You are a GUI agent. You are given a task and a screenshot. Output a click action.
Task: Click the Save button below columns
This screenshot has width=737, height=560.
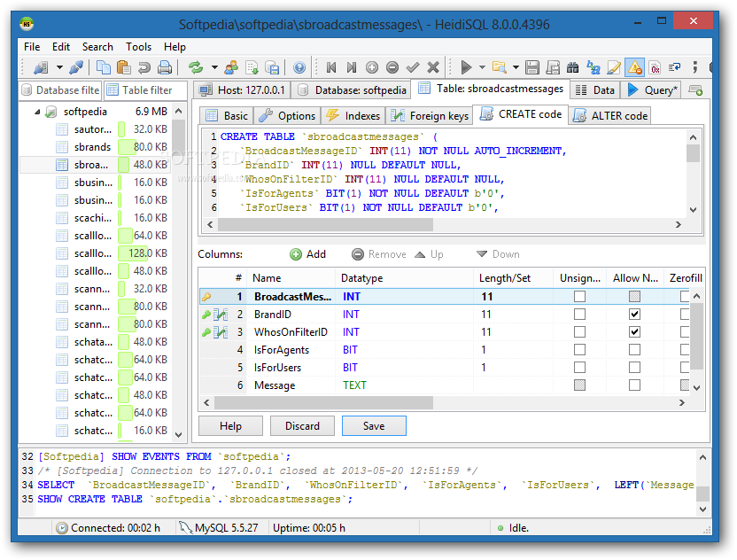[374, 426]
